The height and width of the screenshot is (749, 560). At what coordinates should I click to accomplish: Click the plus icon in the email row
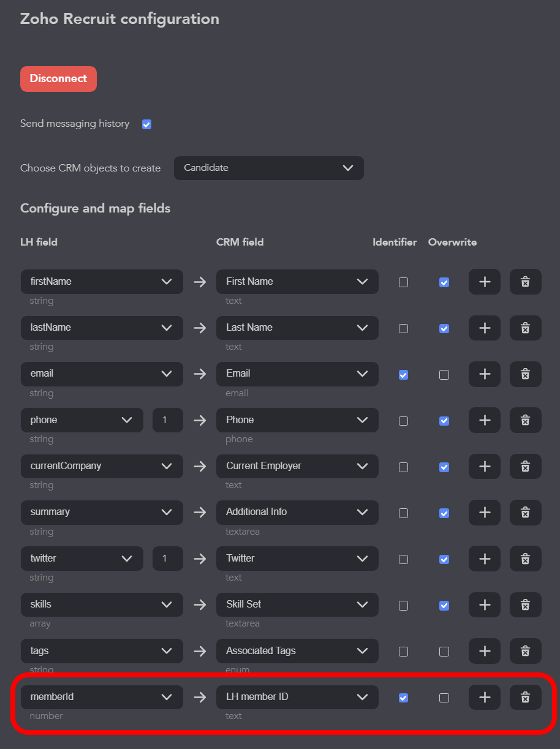click(x=485, y=374)
